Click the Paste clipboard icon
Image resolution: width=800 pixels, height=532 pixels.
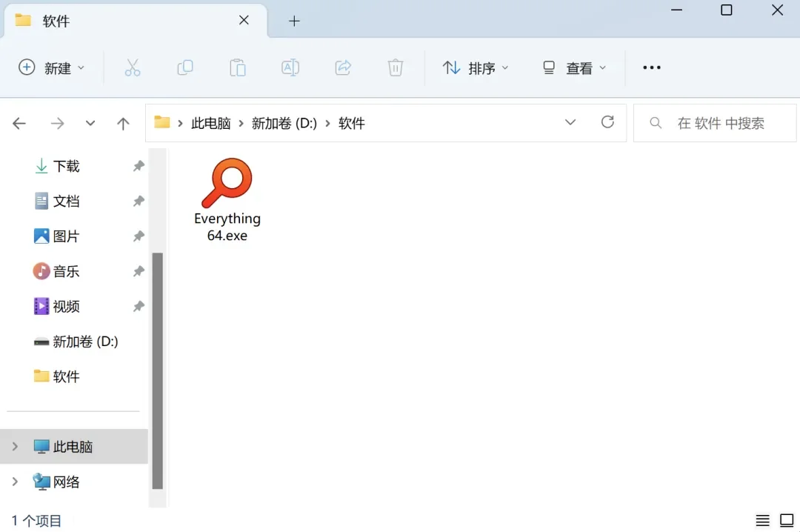pyautogui.click(x=237, y=67)
